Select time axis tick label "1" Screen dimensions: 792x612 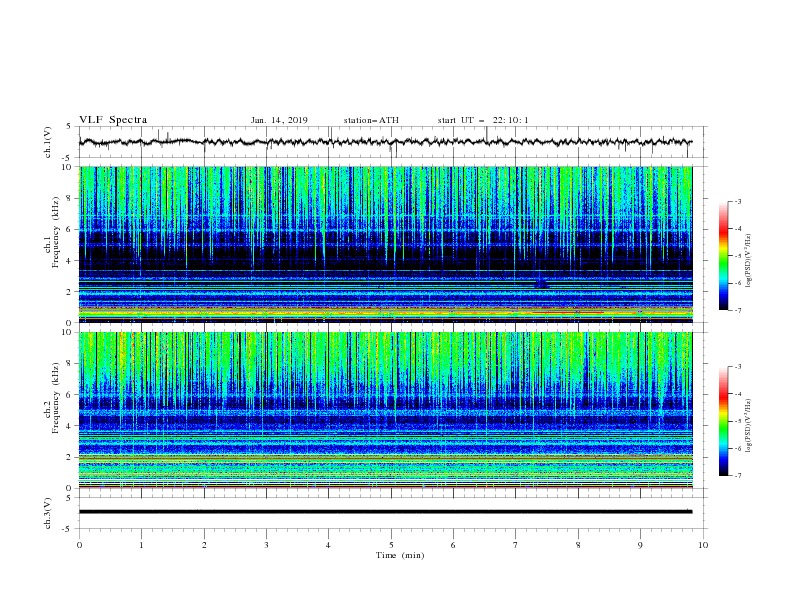(141, 545)
